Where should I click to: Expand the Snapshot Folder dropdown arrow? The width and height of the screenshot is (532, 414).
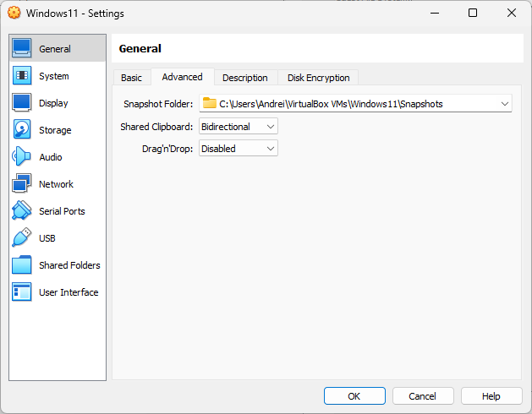(505, 103)
